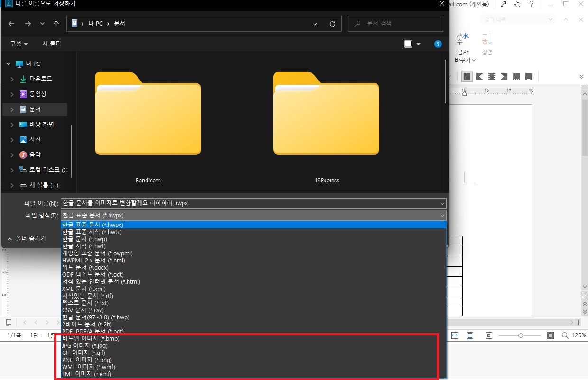Click the fit-width icon in status bar
This screenshot has height=380, width=588.
click(x=455, y=335)
